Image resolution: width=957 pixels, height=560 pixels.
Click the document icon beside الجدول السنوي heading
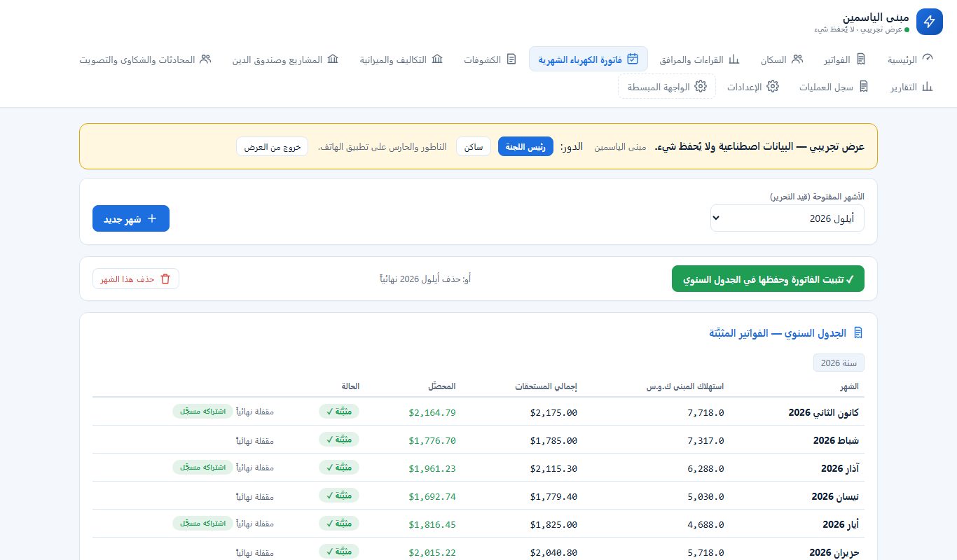(858, 333)
